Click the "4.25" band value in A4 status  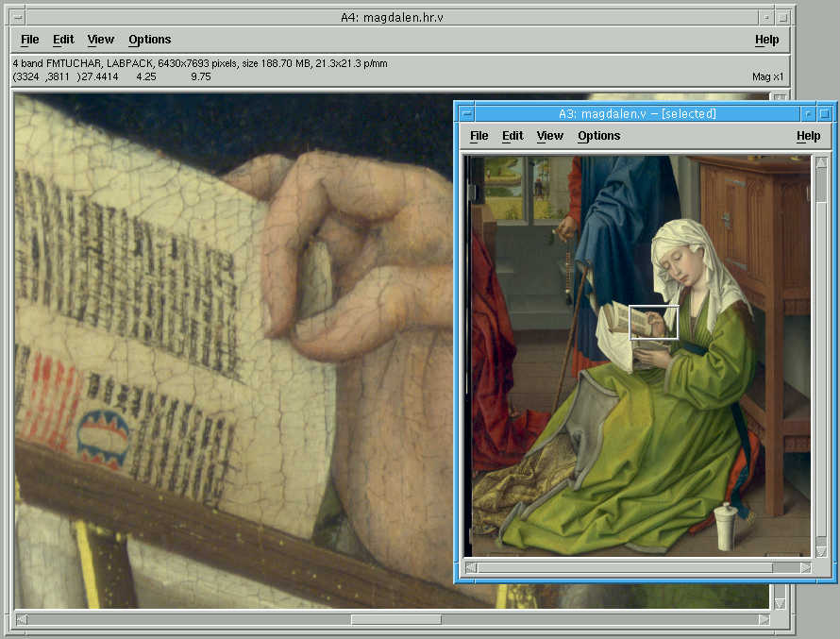(146, 77)
